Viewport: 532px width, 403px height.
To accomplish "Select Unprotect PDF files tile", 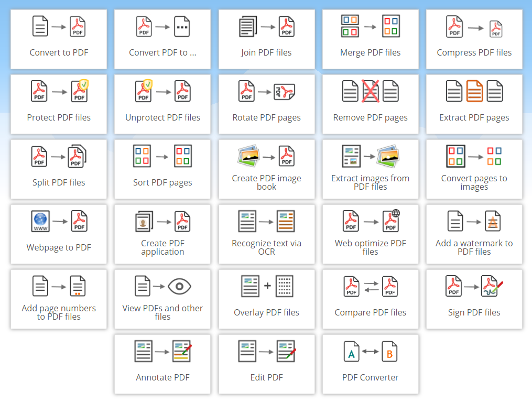I will (162, 104).
